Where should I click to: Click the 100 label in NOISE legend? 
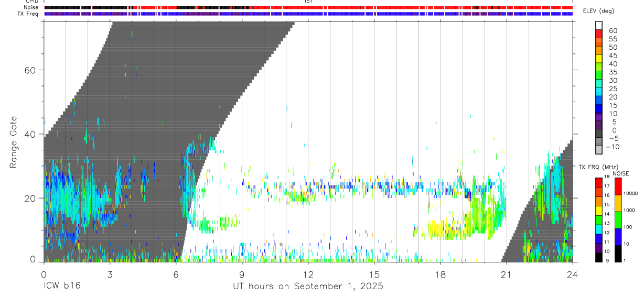(x=628, y=227)
